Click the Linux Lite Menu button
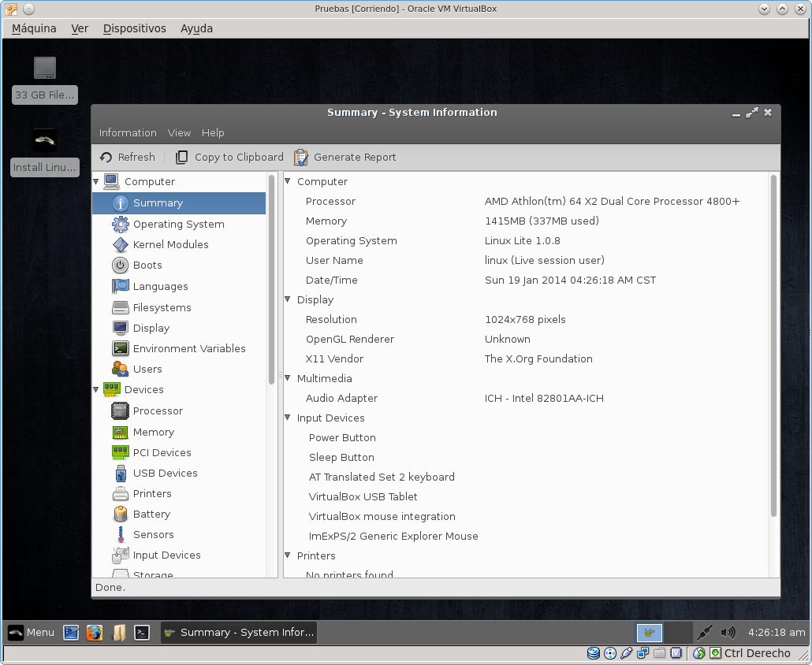This screenshot has height=665, width=812. pyautogui.click(x=32, y=633)
